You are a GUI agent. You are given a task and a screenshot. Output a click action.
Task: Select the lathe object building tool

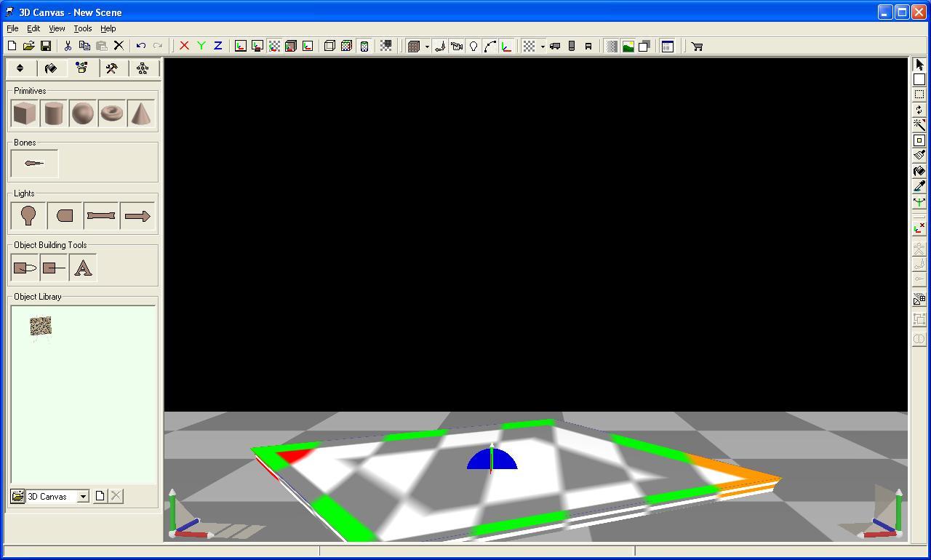(54, 268)
